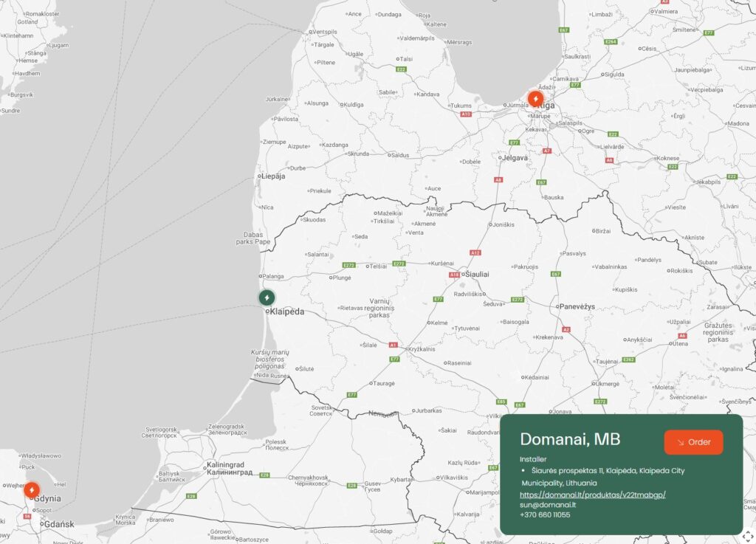
Task: Click the Kuršių marių biosferos poligonas label
Action: (x=270, y=359)
